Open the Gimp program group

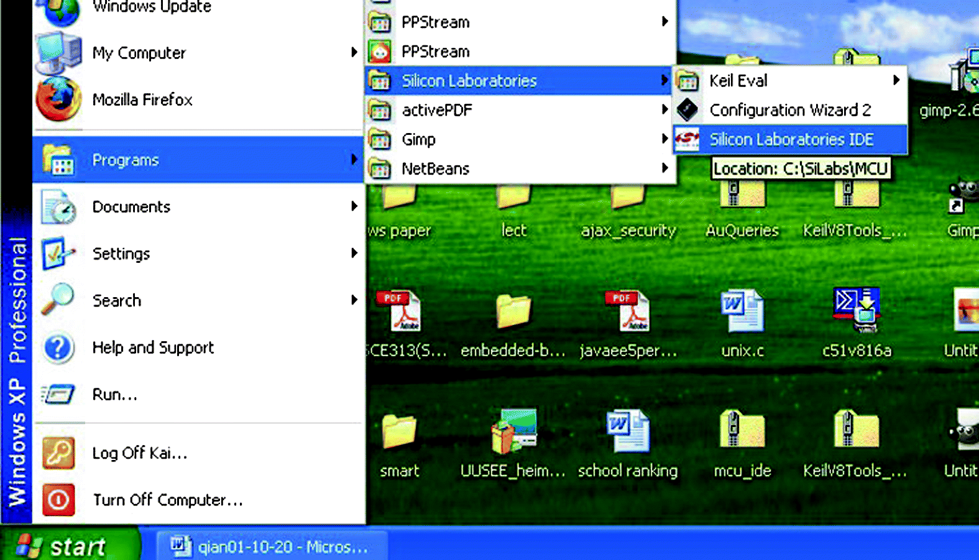(520, 139)
